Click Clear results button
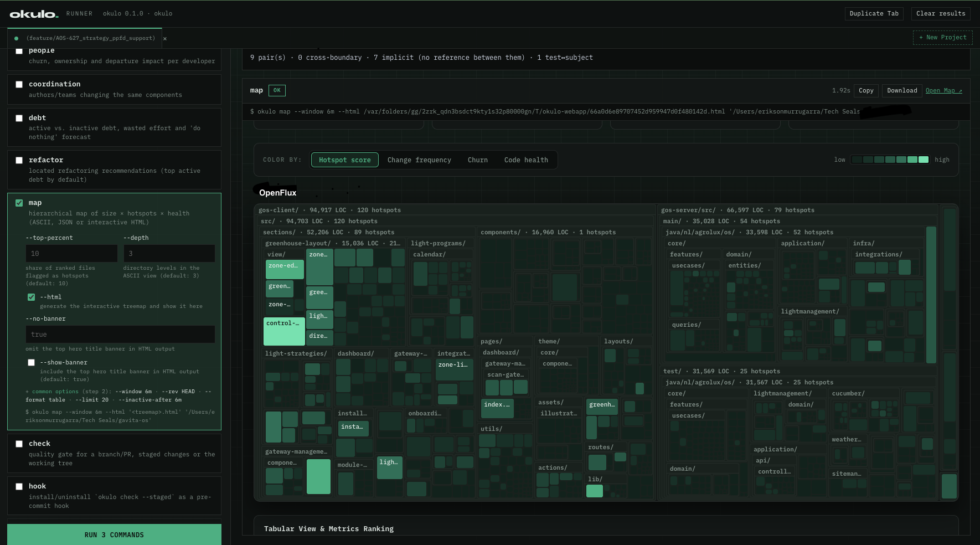The width and height of the screenshot is (980, 545). pos(941,13)
